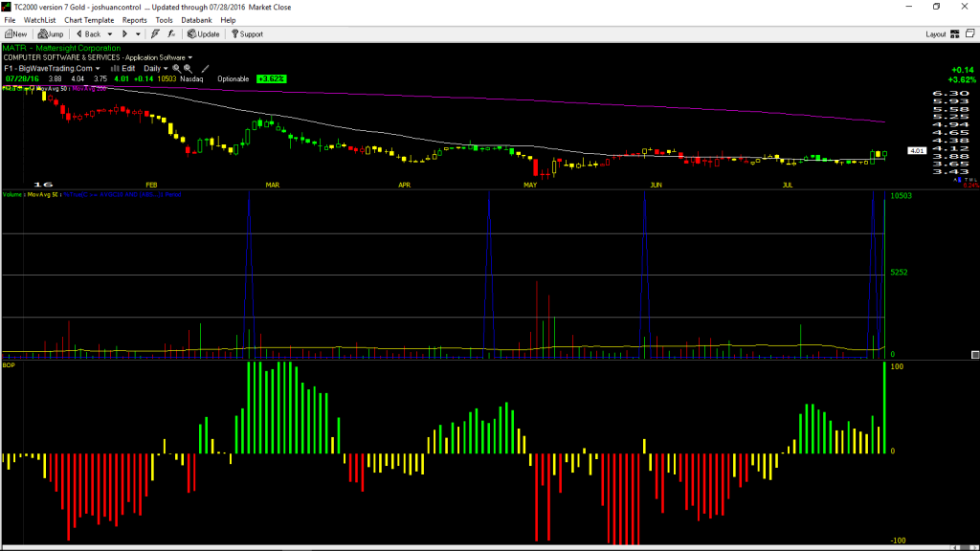Open the Chart Template menu
The image size is (980, 551).
pyautogui.click(x=89, y=20)
